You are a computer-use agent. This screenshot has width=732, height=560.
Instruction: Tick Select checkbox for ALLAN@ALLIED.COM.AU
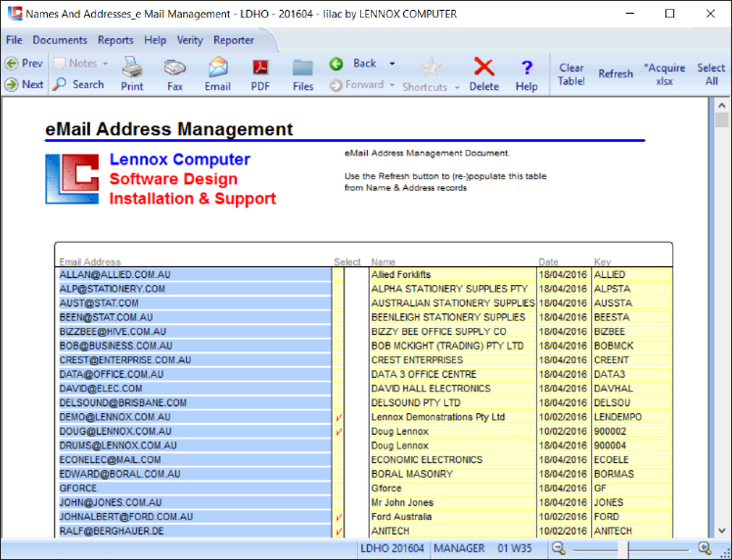(x=339, y=275)
